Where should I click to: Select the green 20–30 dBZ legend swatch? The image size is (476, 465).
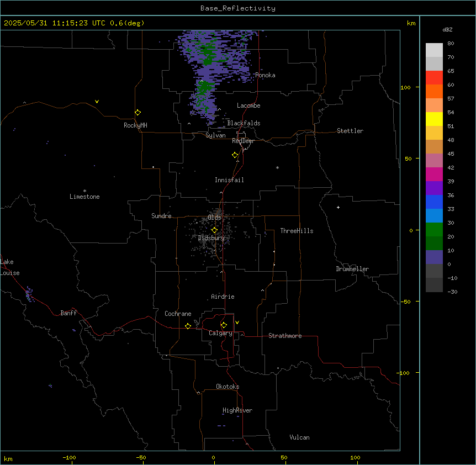pyautogui.click(x=434, y=230)
